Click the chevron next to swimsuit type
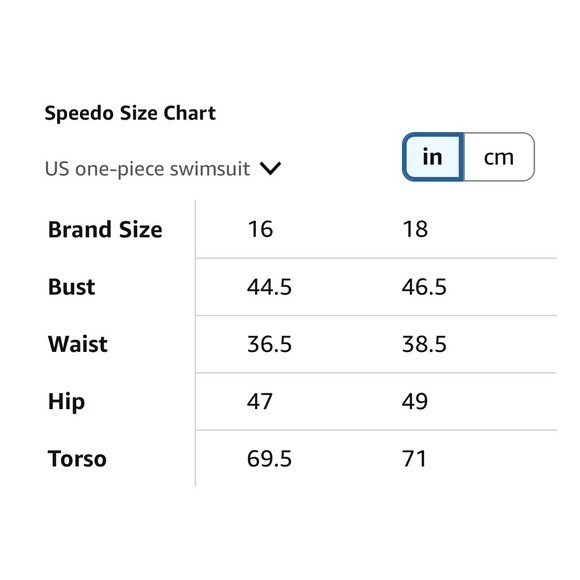 click(270, 168)
